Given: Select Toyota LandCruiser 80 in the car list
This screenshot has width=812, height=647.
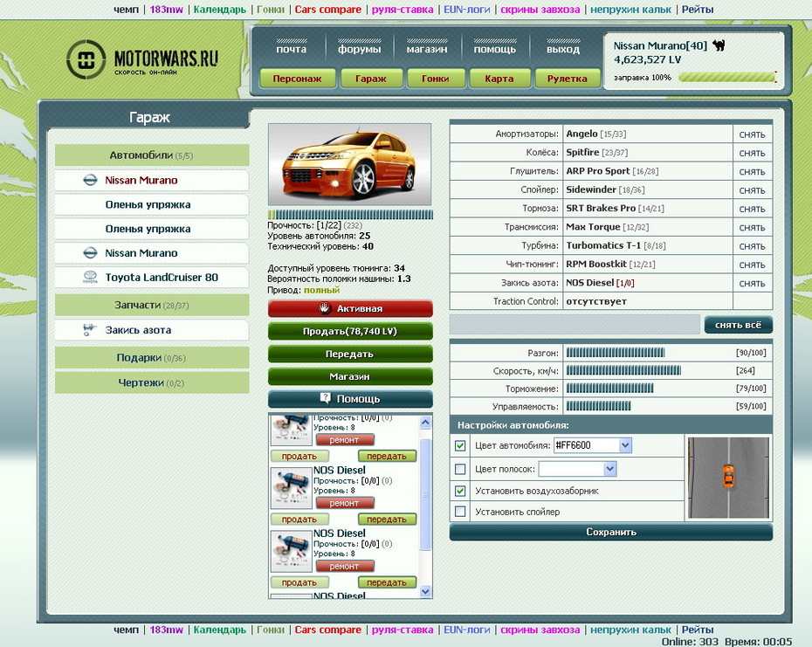Looking at the screenshot, I should coord(152,277).
